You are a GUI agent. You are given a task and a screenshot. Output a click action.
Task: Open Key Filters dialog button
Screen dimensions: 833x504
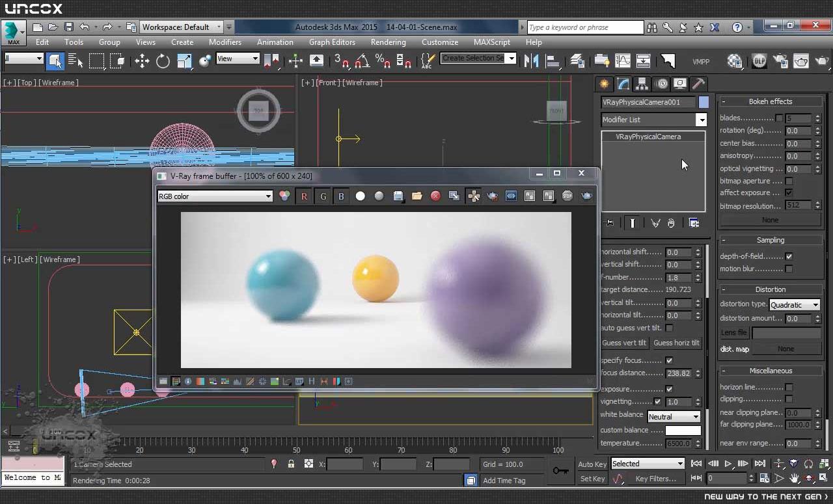click(655, 479)
